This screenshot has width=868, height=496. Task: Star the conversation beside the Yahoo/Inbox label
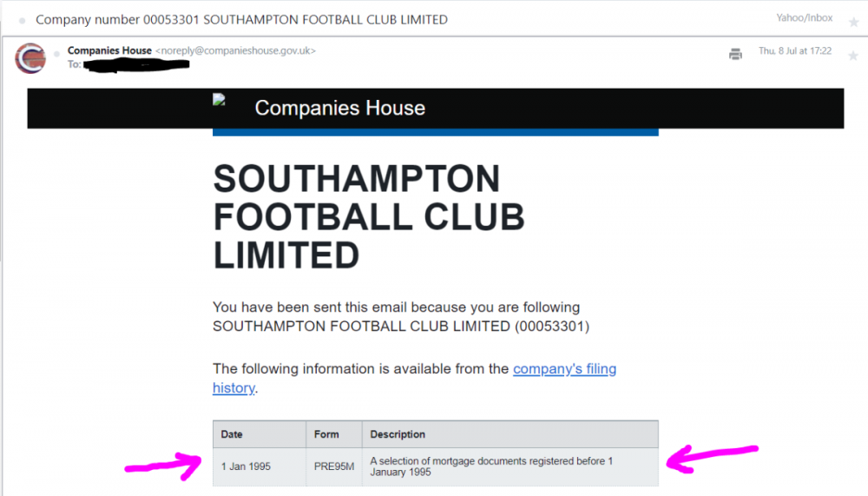coord(853,22)
